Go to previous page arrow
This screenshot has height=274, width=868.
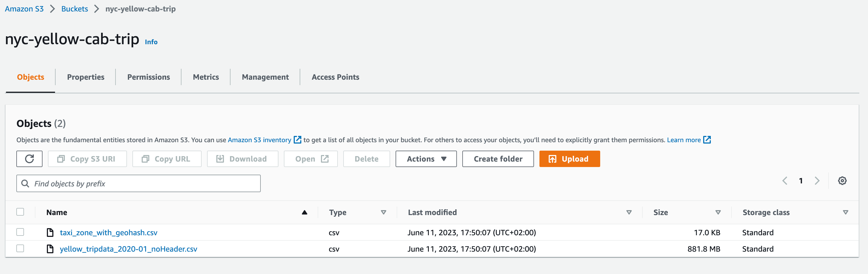click(785, 181)
